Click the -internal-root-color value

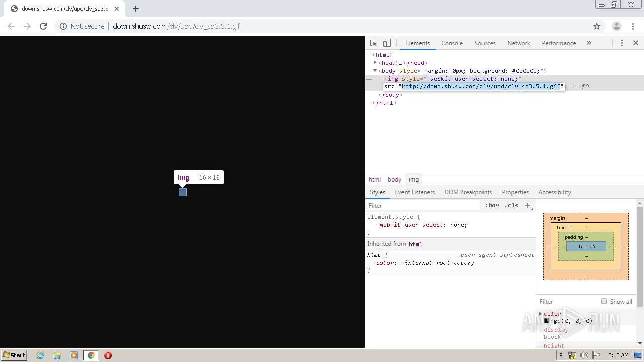coord(437,263)
